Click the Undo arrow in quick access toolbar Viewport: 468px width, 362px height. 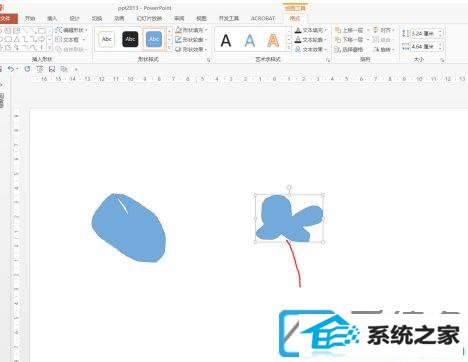[11, 69]
